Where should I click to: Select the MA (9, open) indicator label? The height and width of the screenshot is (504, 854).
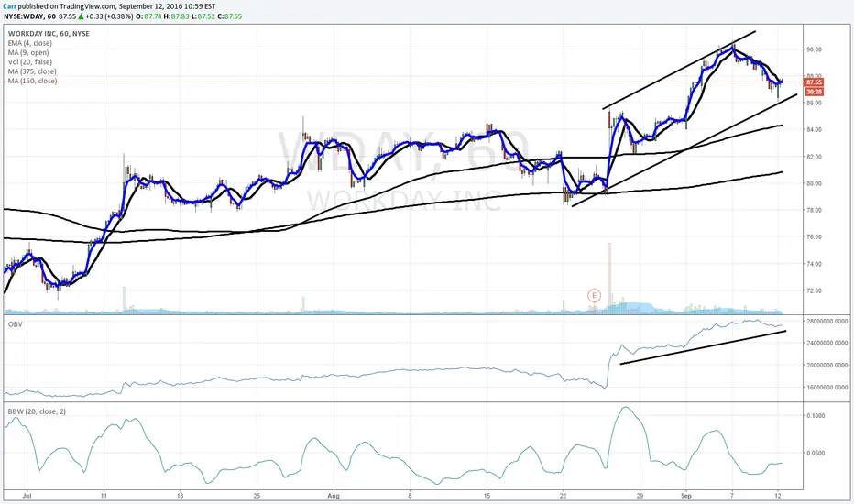(x=28, y=53)
